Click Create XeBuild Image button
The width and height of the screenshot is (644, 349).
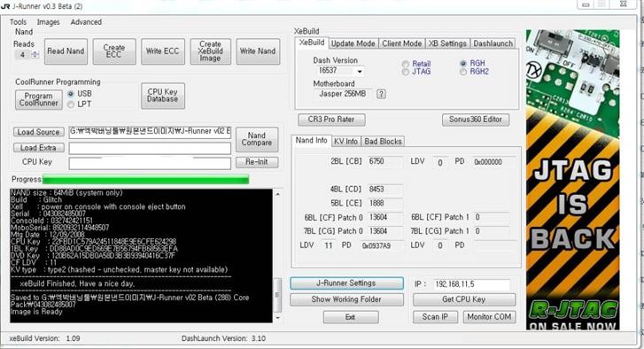pos(210,51)
